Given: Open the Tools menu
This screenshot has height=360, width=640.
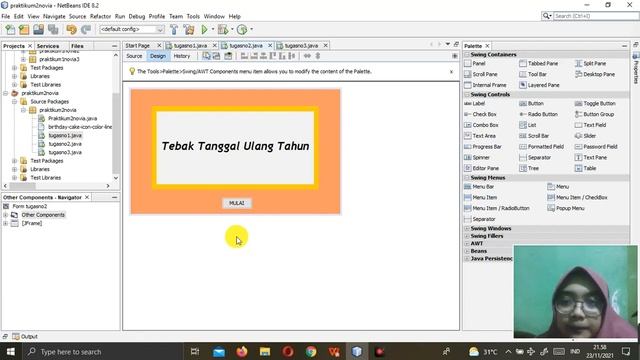Looking at the screenshot, I should (193, 16).
